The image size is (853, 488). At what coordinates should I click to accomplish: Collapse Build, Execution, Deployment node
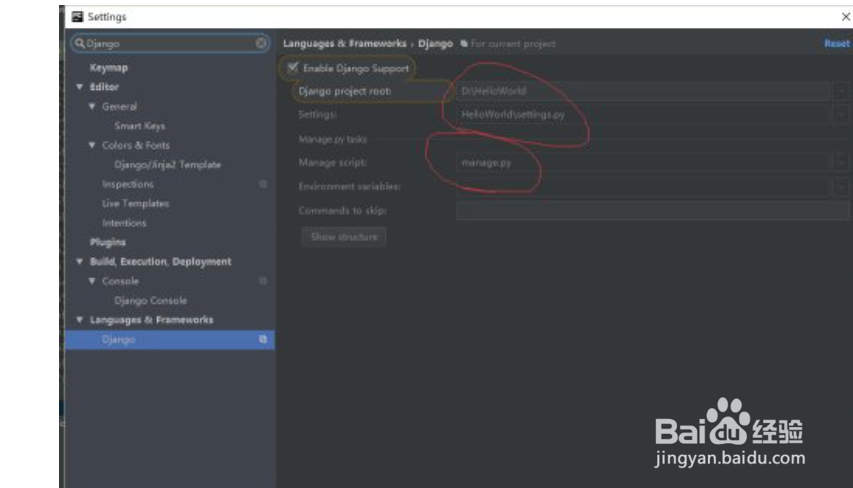coord(80,262)
